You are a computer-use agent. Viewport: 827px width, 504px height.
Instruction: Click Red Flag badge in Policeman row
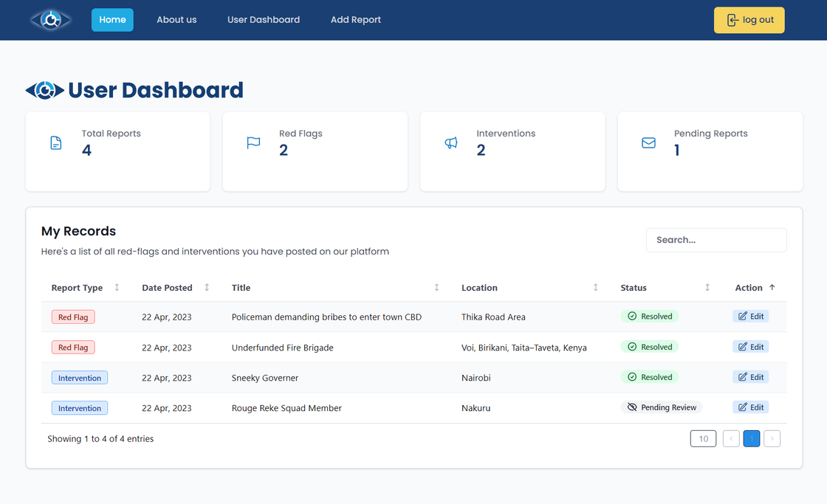tap(73, 317)
